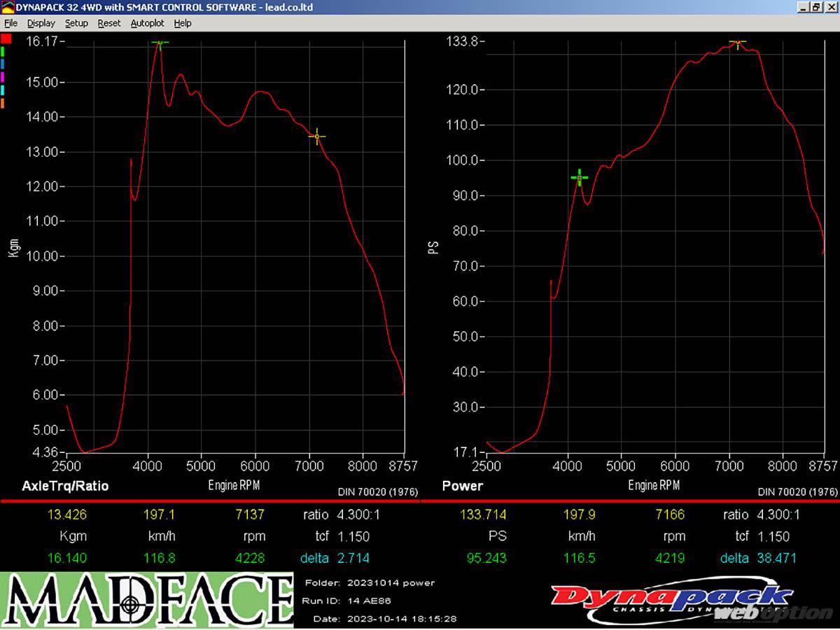This screenshot has width=840, height=630.
Task: Click the Reset menu item
Action: coord(109,23)
